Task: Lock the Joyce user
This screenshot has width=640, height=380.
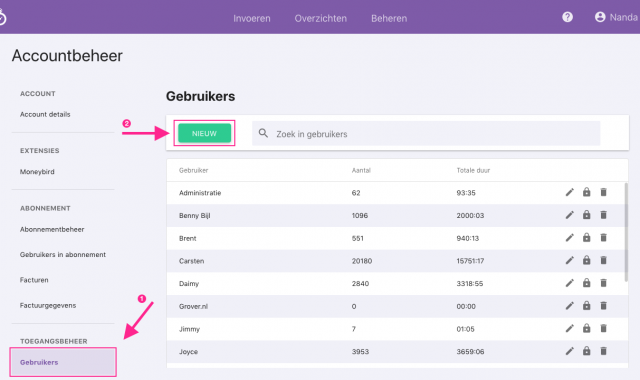Action: [587, 351]
